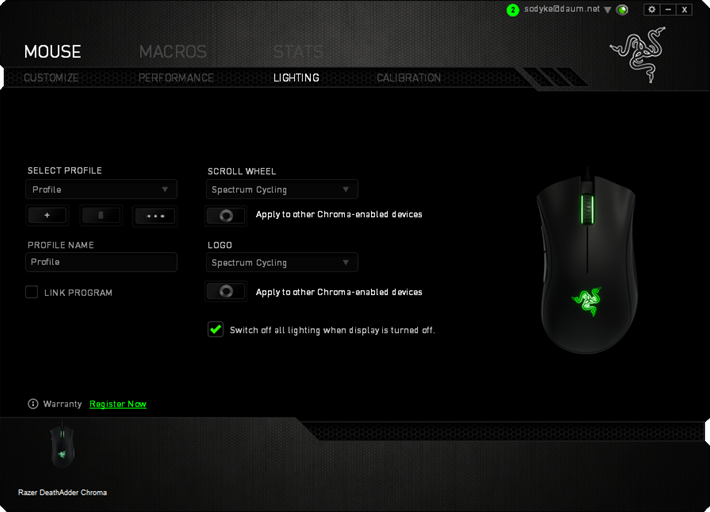710x512 pixels.
Task: Open the PERFORMANCE sub-tab
Action: [176, 78]
